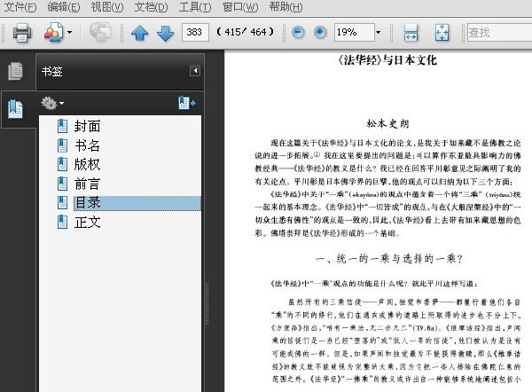Select the 前言 bookmark
Screen dimensions: 532x392
coord(87,184)
